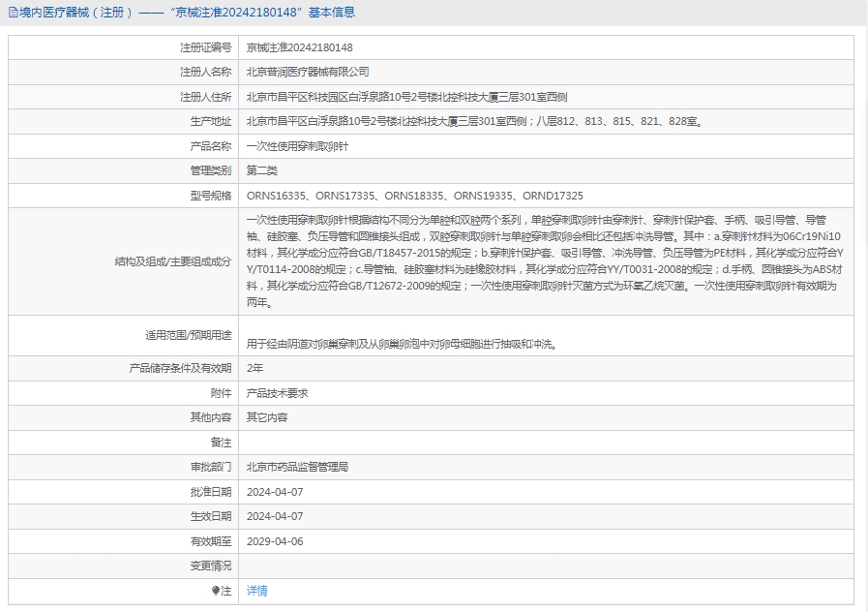Click 其它内容 value in other content row

click(x=267, y=417)
